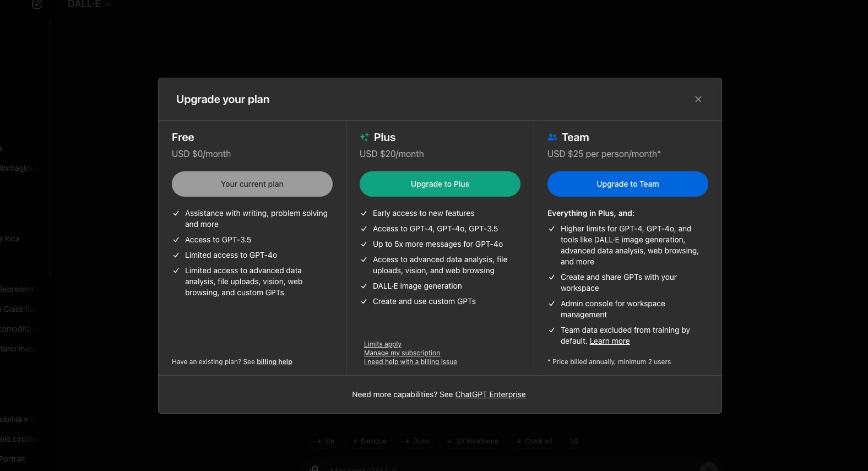The width and height of the screenshot is (868, 471).
Task: Open the DALL·E model dropdown behind dialog
Action: coord(89,4)
